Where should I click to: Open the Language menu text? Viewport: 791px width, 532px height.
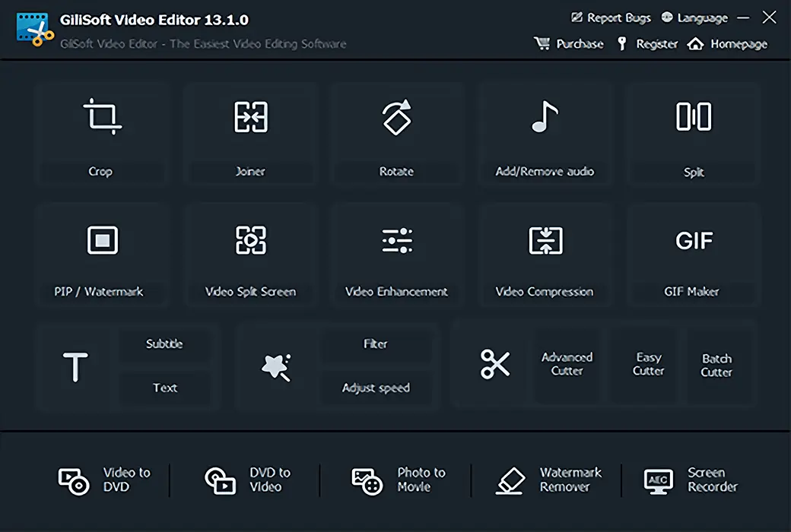[703, 18]
